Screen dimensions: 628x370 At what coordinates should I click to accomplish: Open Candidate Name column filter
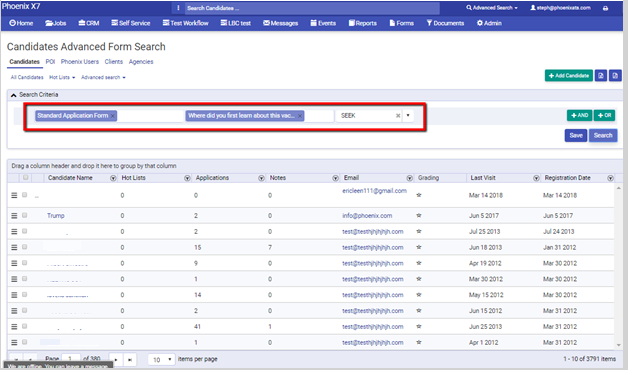tap(113, 178)
